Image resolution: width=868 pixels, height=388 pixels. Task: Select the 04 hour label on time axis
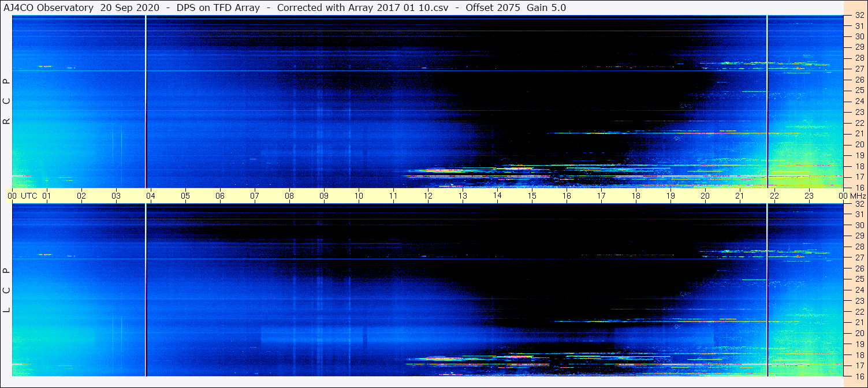(x=151, y=196)
